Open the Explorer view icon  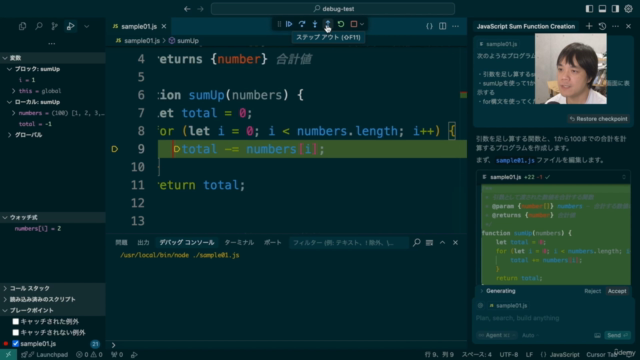pyautogui.click(x=22, y=26)
